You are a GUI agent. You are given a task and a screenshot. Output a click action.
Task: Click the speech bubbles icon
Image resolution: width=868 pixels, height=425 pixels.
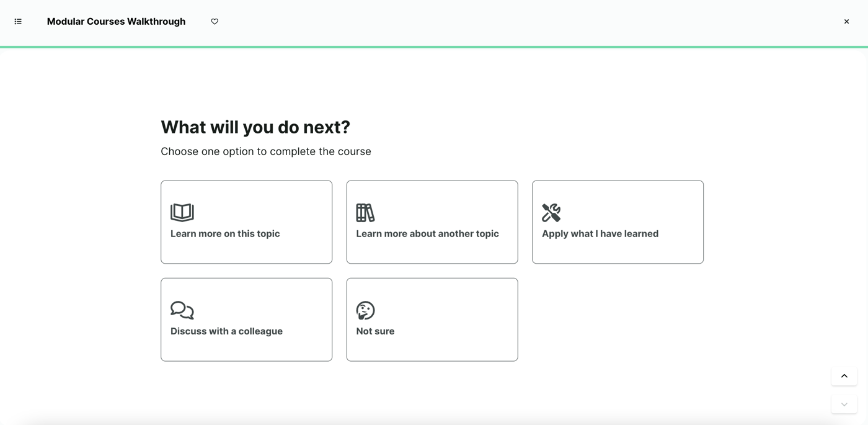coord(182,310)
